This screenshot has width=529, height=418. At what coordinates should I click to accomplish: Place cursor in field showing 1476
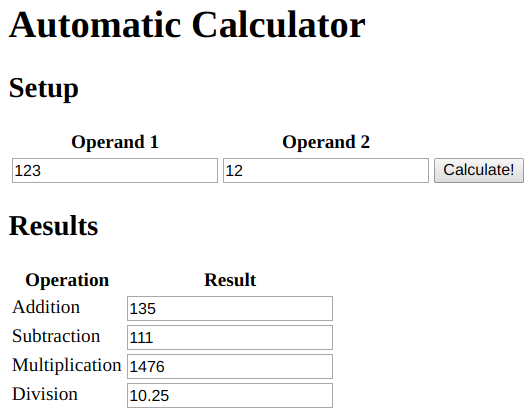tap(230, 366)
